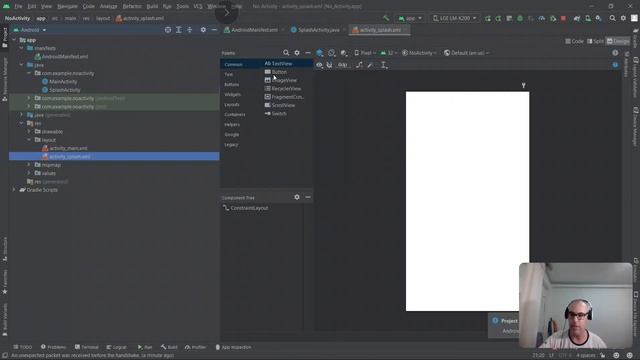Click the white design canvas preview
640x360 pixels.
(467, 201)
